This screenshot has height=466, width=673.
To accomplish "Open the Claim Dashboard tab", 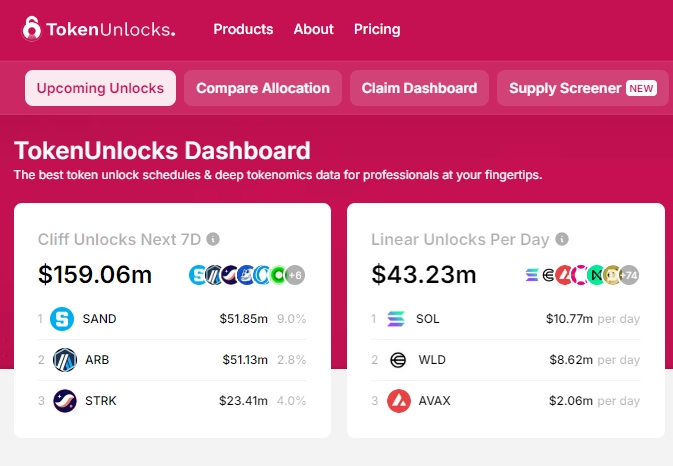I will [x=419, y=88].
